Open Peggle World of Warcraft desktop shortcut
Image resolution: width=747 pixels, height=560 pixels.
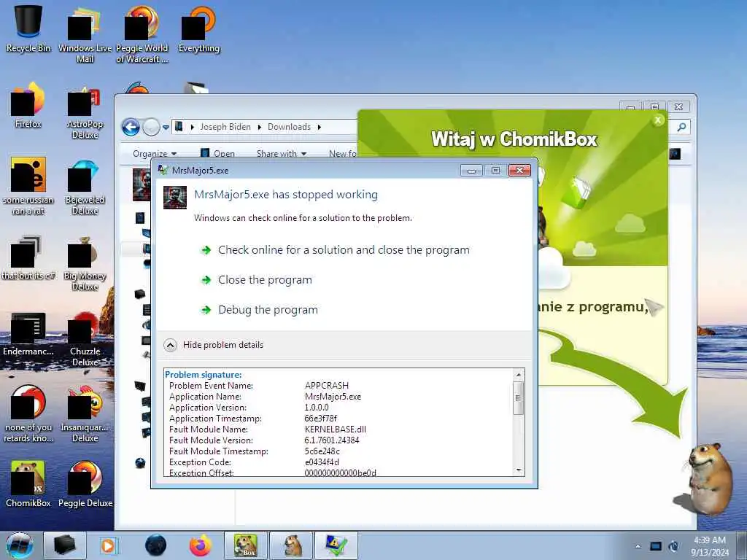click(142, 34)
